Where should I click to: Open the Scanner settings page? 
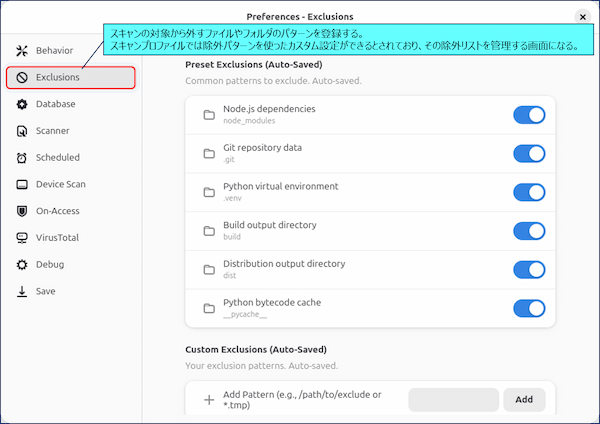click(71, 131)
